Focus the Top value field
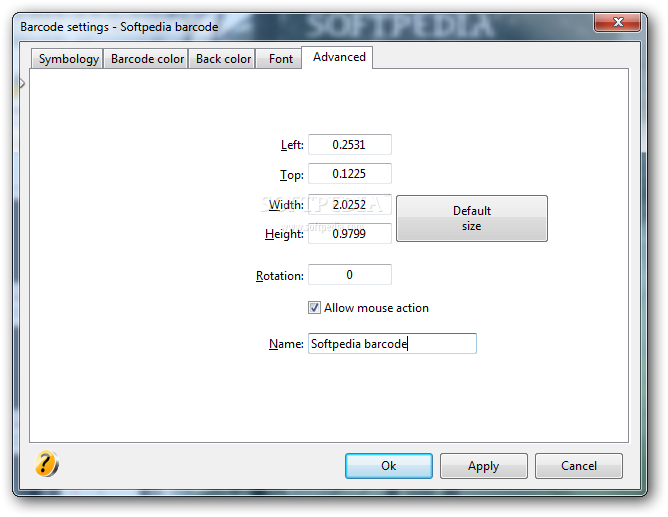Viewport: 668px width, 517px height. tap(350, 174)
